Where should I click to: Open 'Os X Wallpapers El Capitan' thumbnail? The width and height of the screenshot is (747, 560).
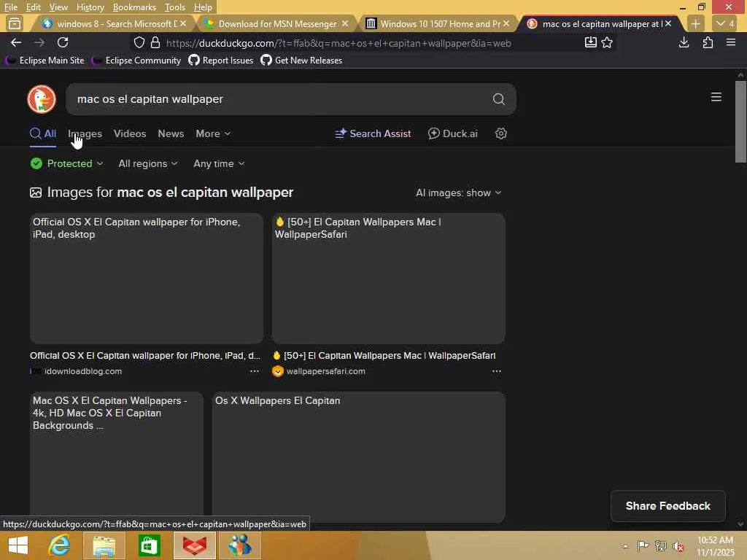point(359,457)
